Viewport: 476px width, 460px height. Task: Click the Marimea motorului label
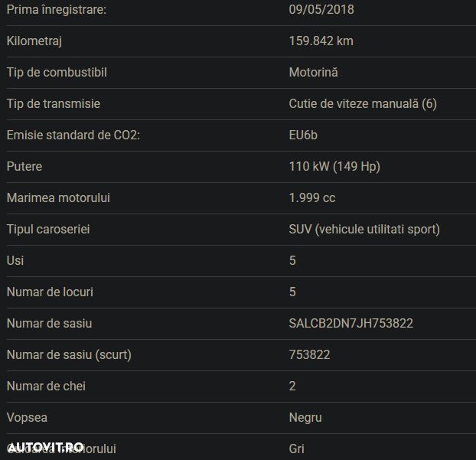pos(58,197)
